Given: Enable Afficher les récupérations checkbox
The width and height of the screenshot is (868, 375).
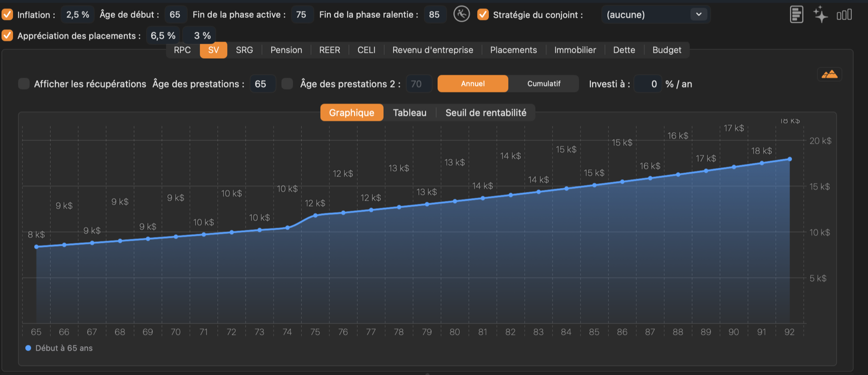Looking at the screenshot, I should coord(24,83).
